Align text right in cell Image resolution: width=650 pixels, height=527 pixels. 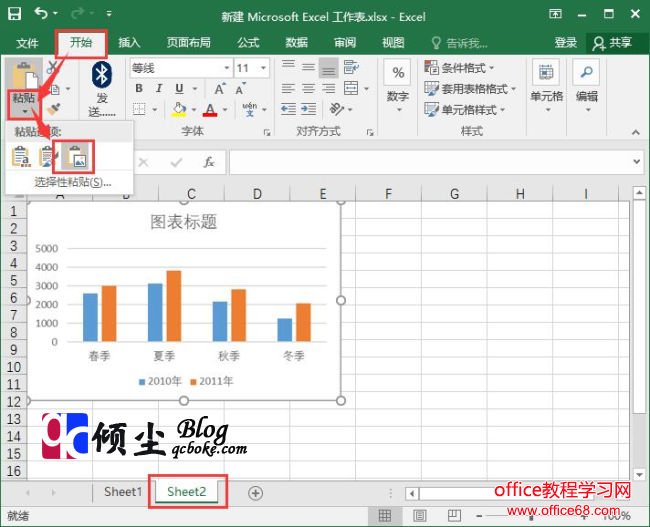click(x=328, y=88)
